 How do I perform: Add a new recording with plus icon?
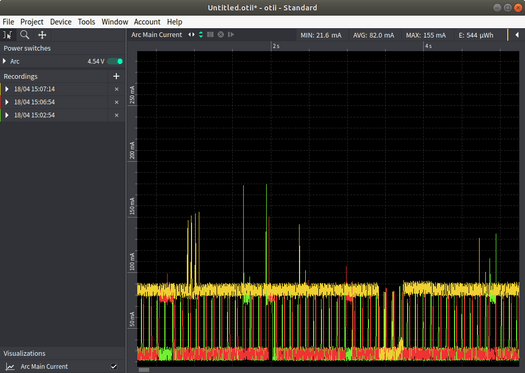point(116,76)
